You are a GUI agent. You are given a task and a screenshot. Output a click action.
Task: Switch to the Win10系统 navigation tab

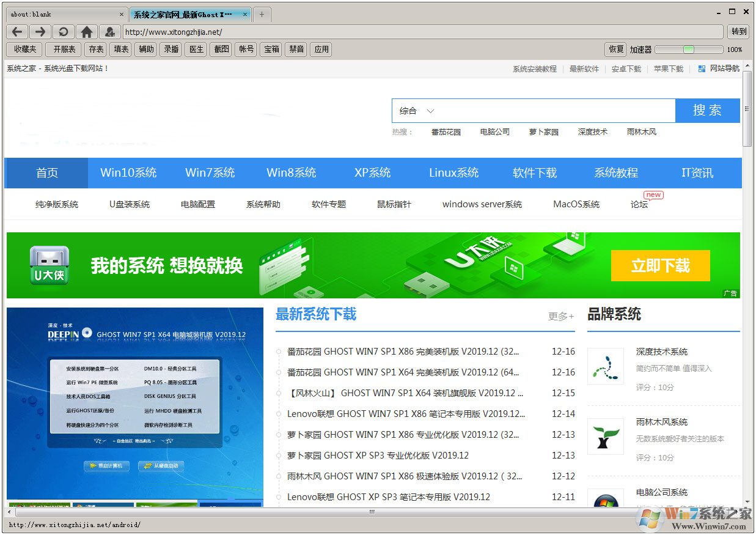coord(128,173)
